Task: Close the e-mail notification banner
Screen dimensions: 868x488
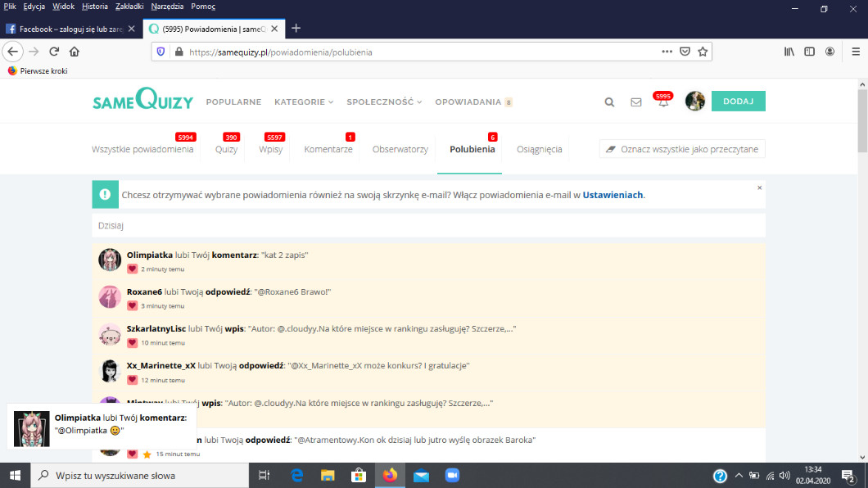Action: 759,188
